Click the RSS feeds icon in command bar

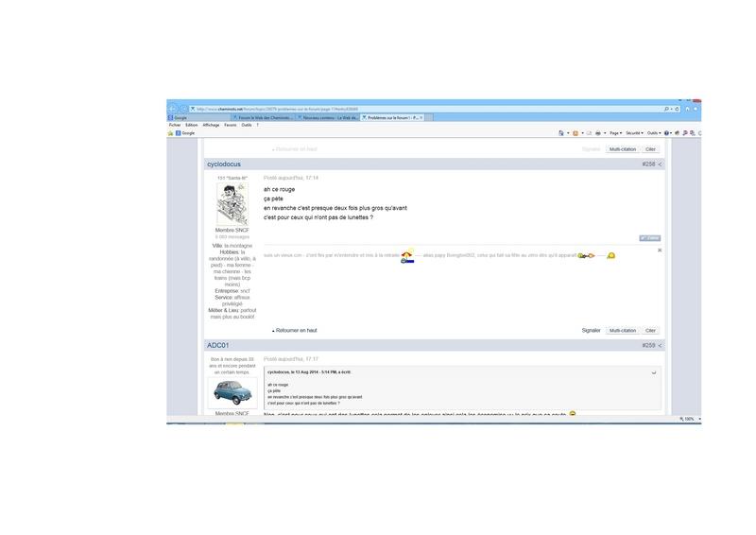pyautogui.click(x=576, y=133)
